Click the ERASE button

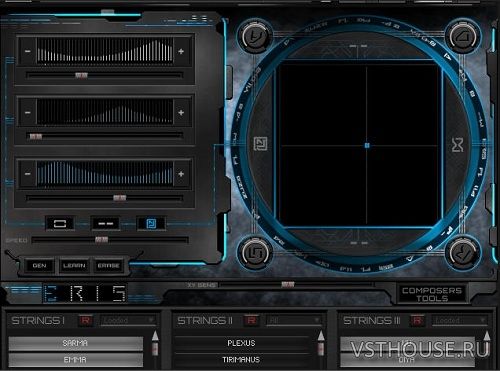pos(108,266)
